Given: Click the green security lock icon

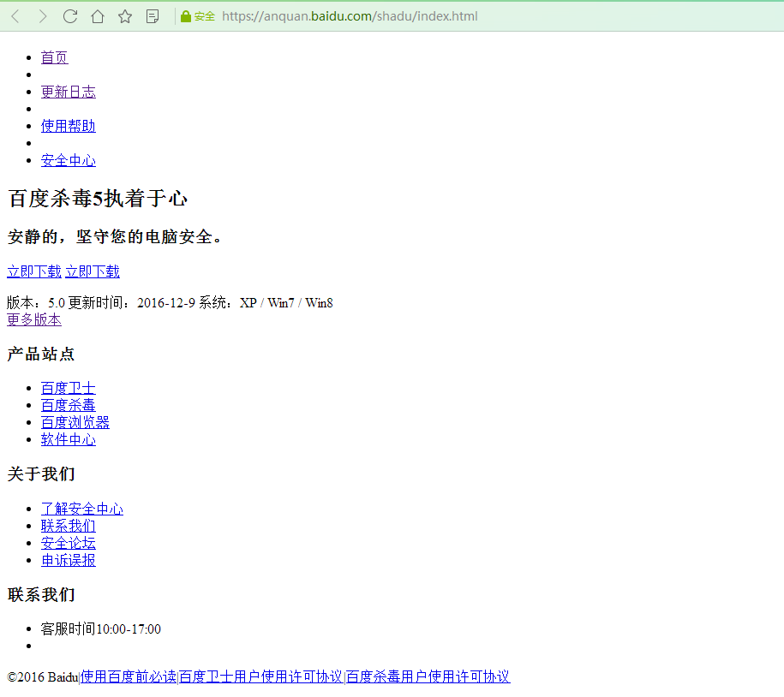Looking at the screenshot, I should pos(185,16).
